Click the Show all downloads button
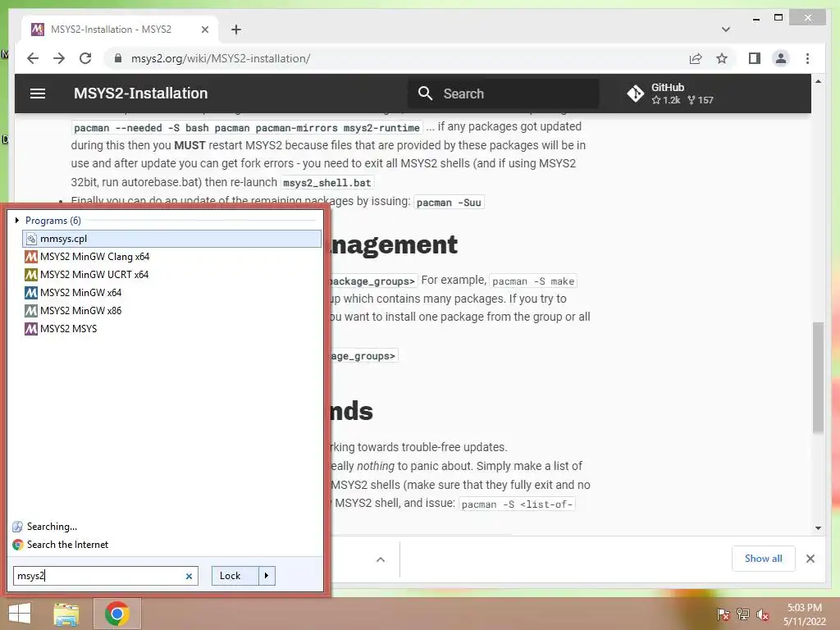Viewport: 840px width, 630px height. (x=763, y=559)
